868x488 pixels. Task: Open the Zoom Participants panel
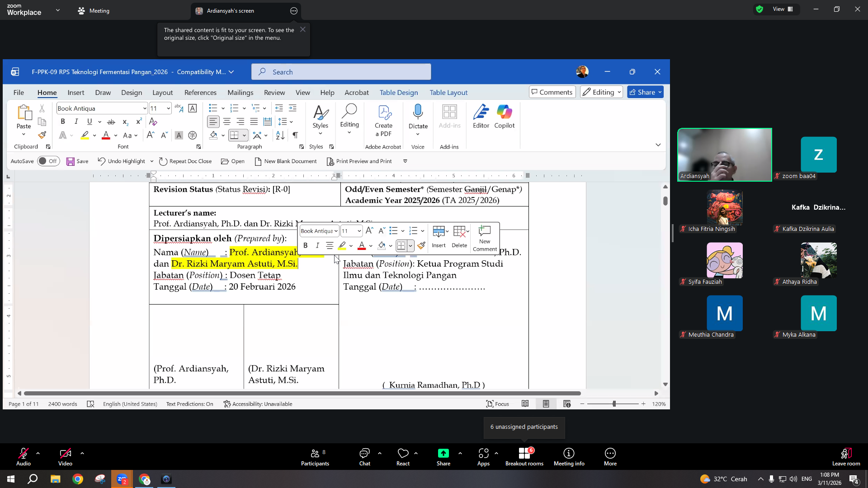(x=315, y=457)
